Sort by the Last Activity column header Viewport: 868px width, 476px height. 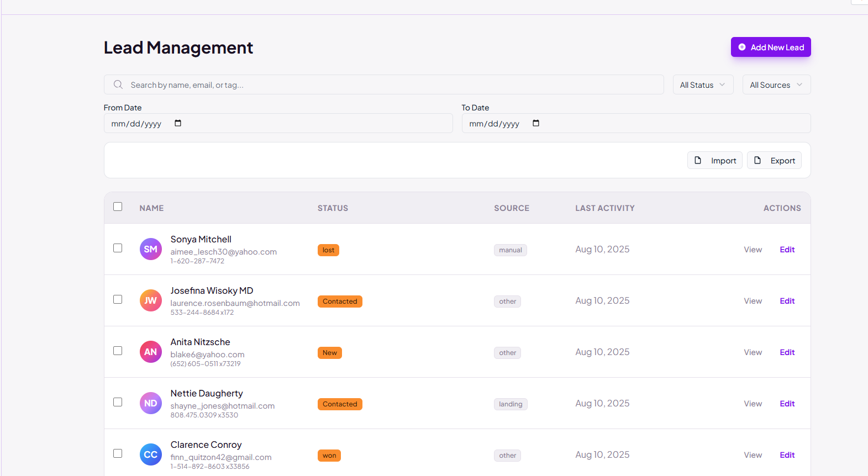(x=604, y=208)
